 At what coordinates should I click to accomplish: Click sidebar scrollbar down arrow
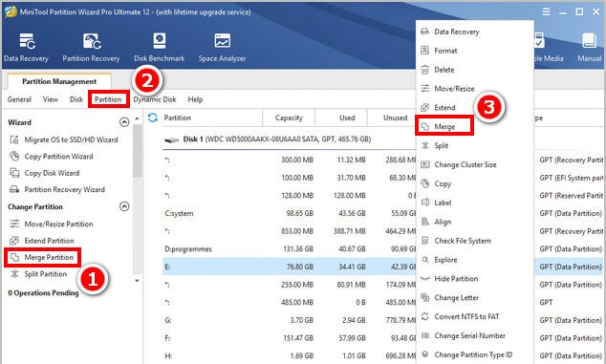(137, 281)
